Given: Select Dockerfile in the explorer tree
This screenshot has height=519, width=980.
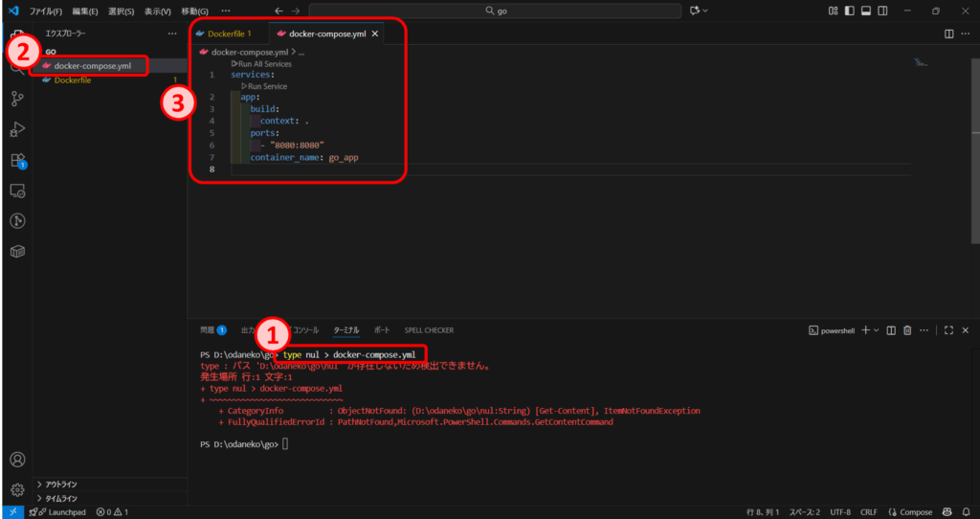Looking at the screenshot, I should pyautogui.click(x=73, y=80).
